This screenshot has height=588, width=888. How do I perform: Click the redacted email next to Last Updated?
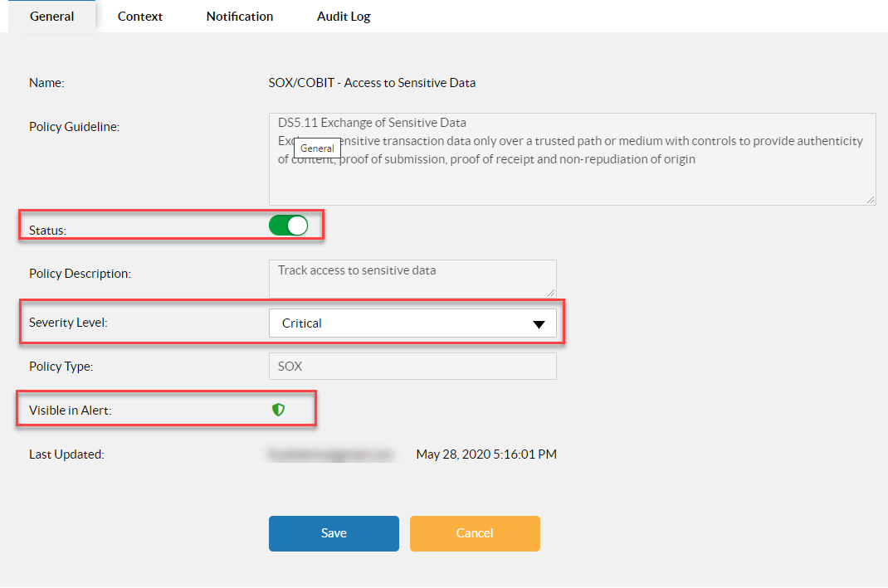click(331, 454)
